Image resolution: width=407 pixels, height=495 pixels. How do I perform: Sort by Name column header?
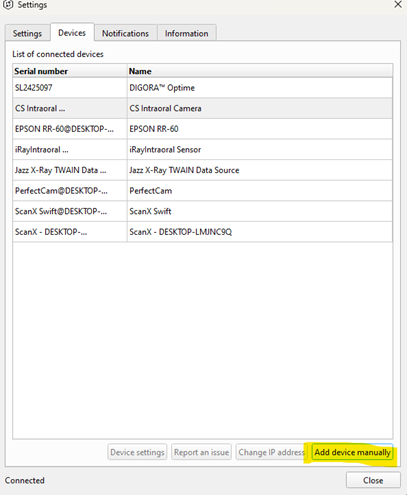click(260, 71)
